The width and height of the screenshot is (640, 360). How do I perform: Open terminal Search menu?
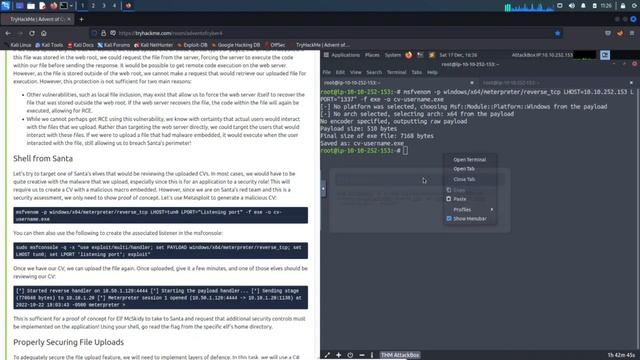click(374, 72)
